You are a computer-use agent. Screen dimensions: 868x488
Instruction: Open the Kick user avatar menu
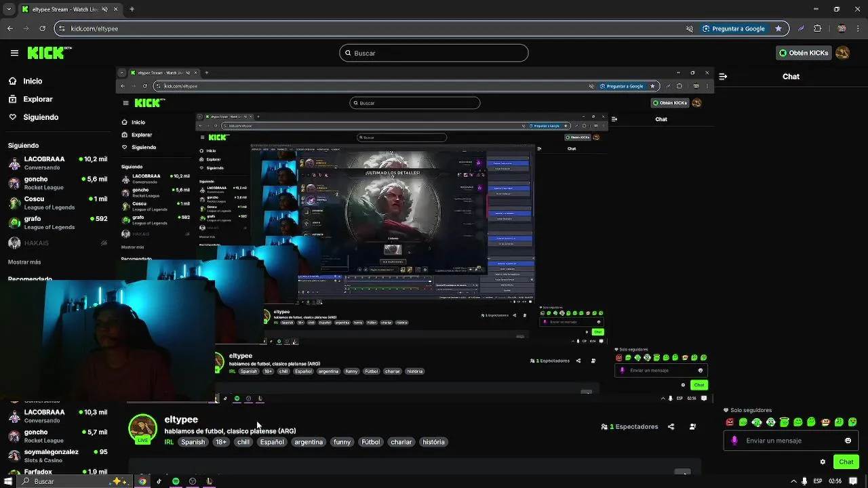click(843, 53)
